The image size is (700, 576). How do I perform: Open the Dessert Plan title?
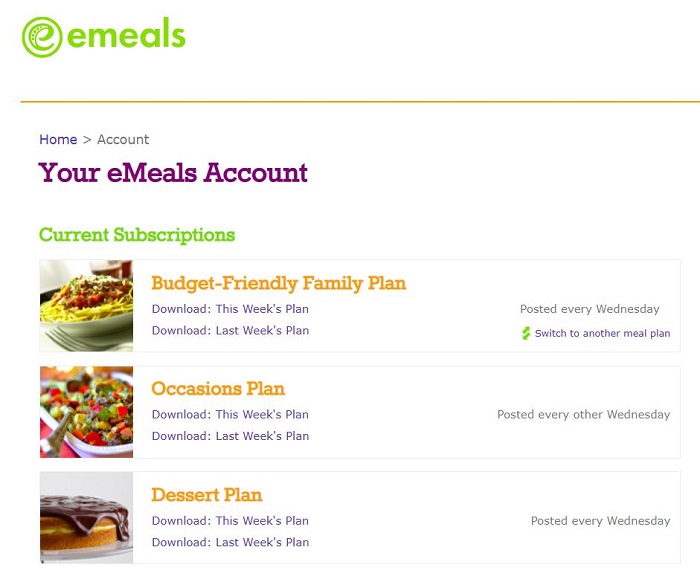[x=206, y=495]
